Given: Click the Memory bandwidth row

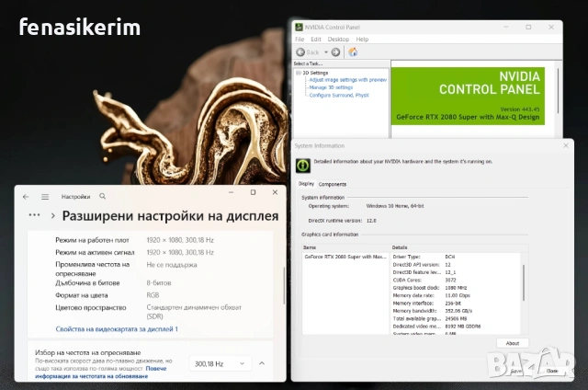Looking at the screenshot, I should pyautogui.click(x=456, y=311).
